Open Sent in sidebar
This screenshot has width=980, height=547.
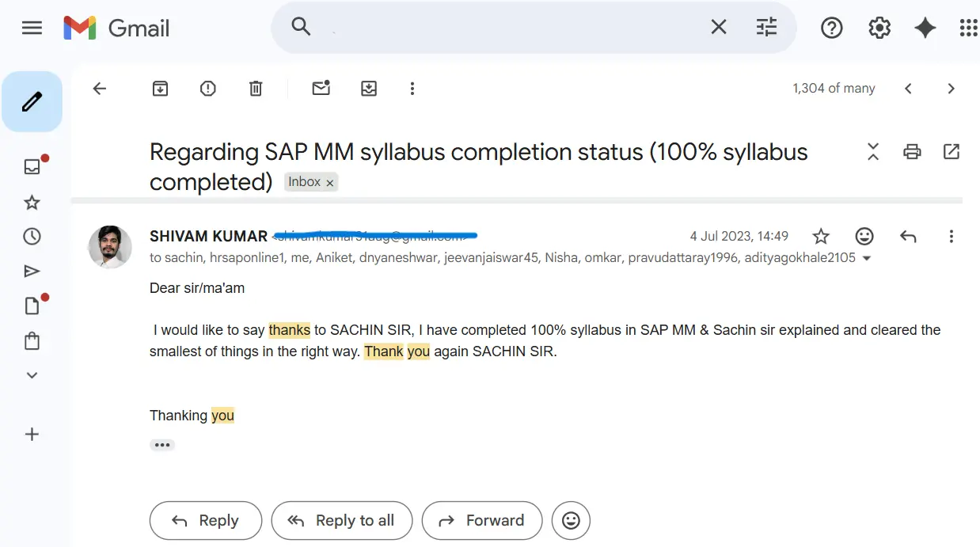tap(32, 272)
